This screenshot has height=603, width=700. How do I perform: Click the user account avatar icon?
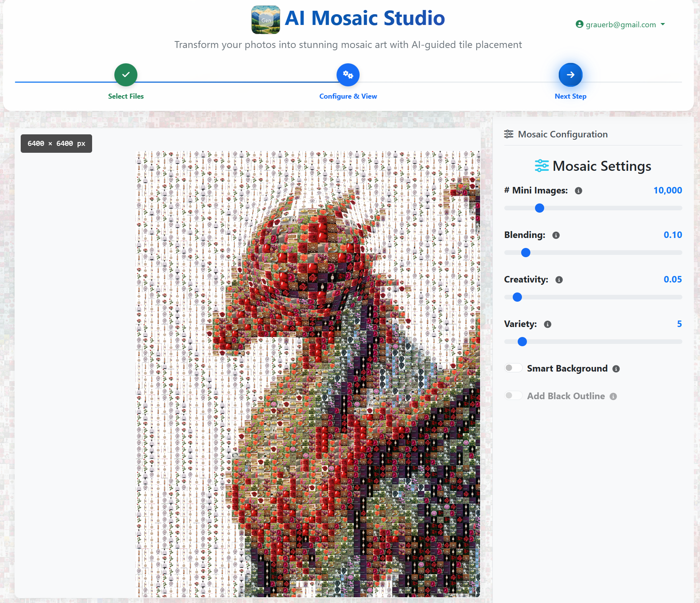coord(579,24)
